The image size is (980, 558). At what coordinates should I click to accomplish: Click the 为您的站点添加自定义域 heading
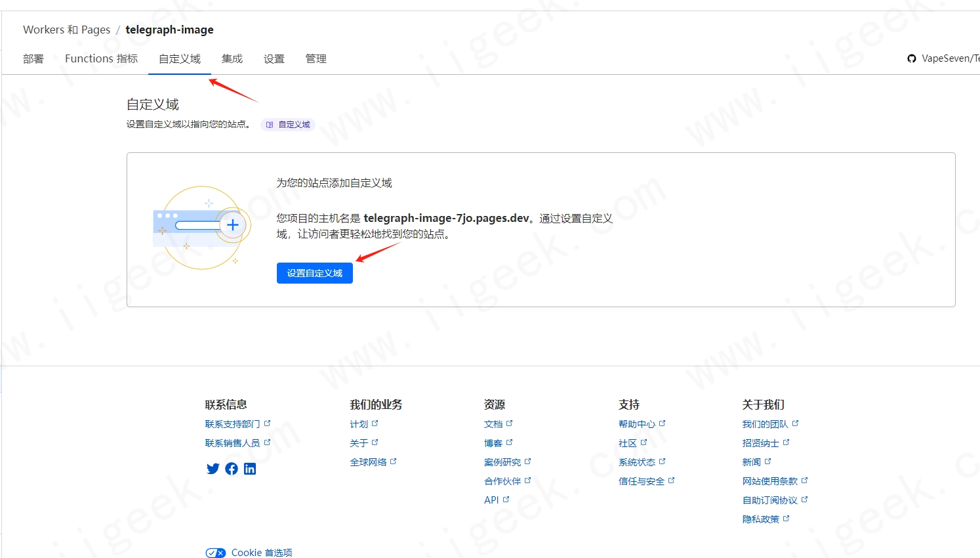pyautogui.click(x=334, y=182)
